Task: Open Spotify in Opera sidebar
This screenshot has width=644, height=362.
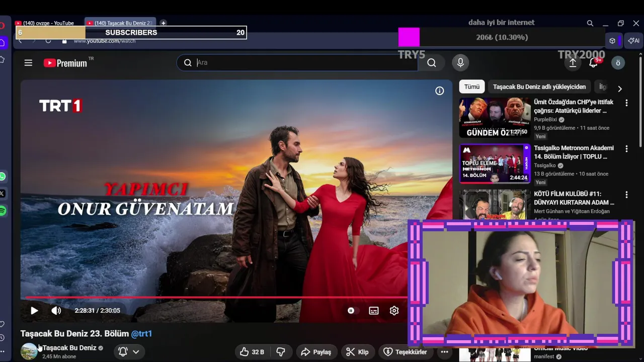Action: (3, 211)
